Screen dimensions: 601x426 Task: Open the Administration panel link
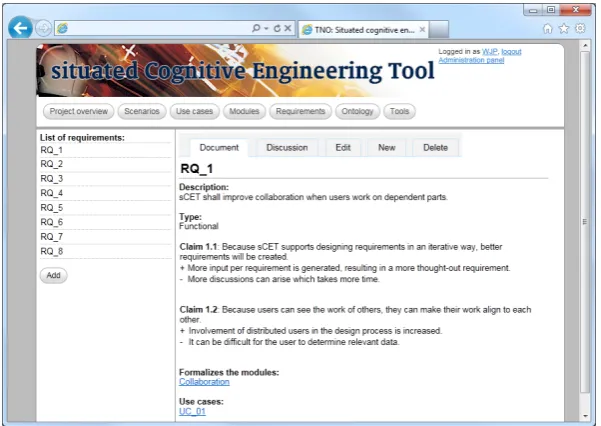(x=471, y=60)
